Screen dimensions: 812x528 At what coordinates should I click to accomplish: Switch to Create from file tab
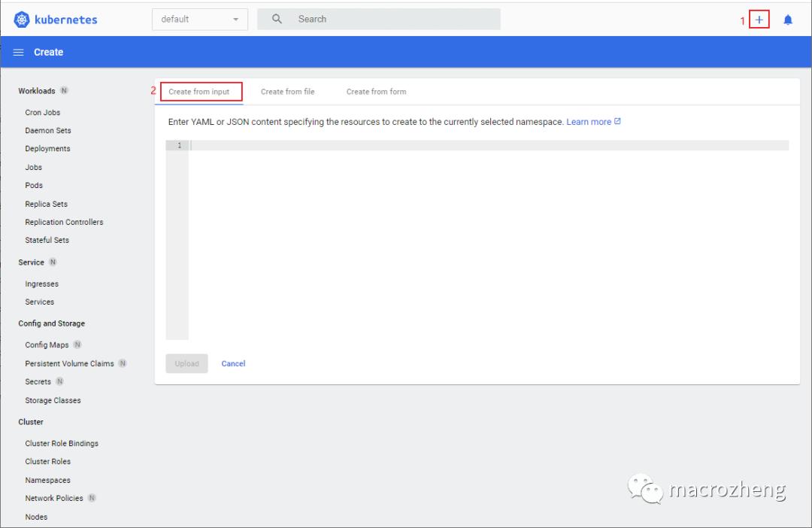click(x=287, y=92)
